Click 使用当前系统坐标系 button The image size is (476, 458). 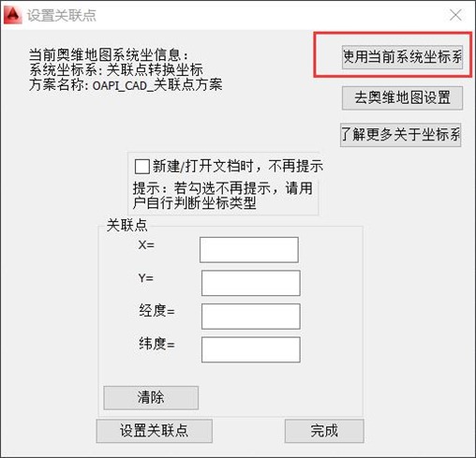pyautogui.click(x=402, y=57)
